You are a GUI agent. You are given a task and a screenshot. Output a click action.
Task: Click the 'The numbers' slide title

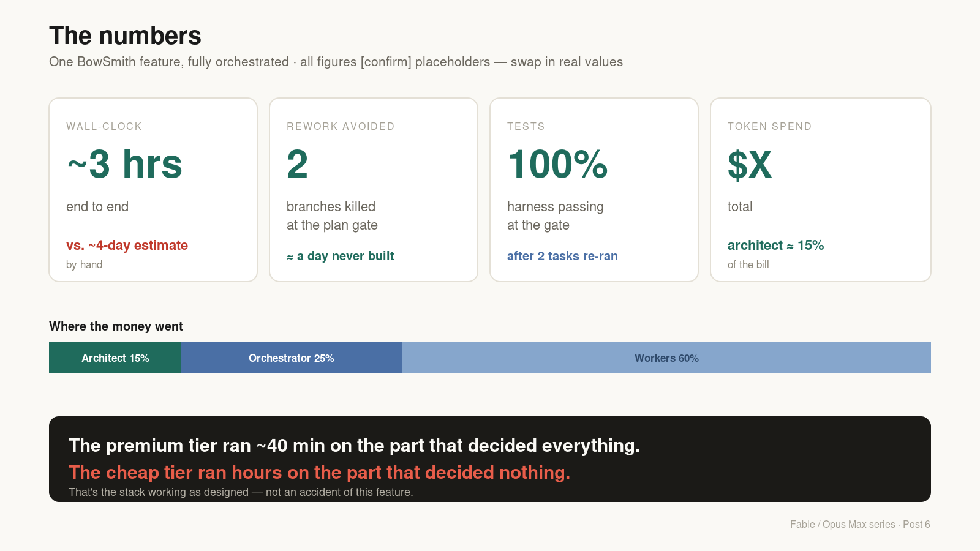click(125, 36)
